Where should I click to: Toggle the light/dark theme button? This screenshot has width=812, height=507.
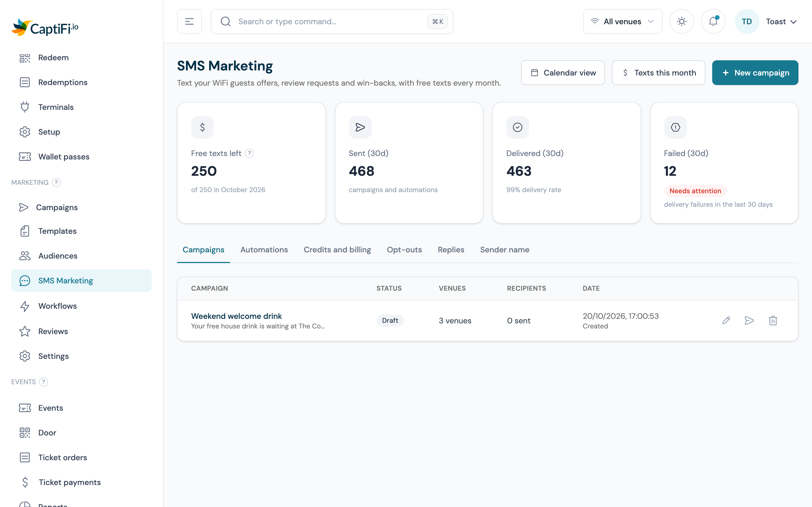point(681,21)
